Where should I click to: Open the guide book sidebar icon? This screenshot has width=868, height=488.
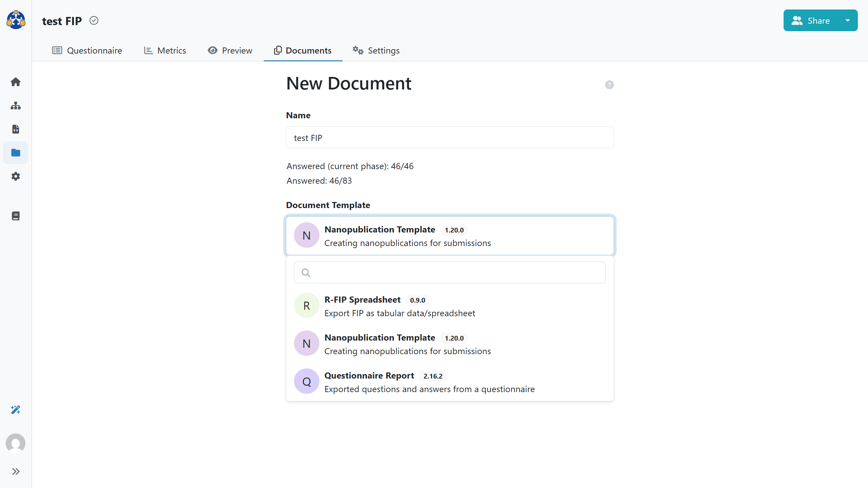pos(16,216)
